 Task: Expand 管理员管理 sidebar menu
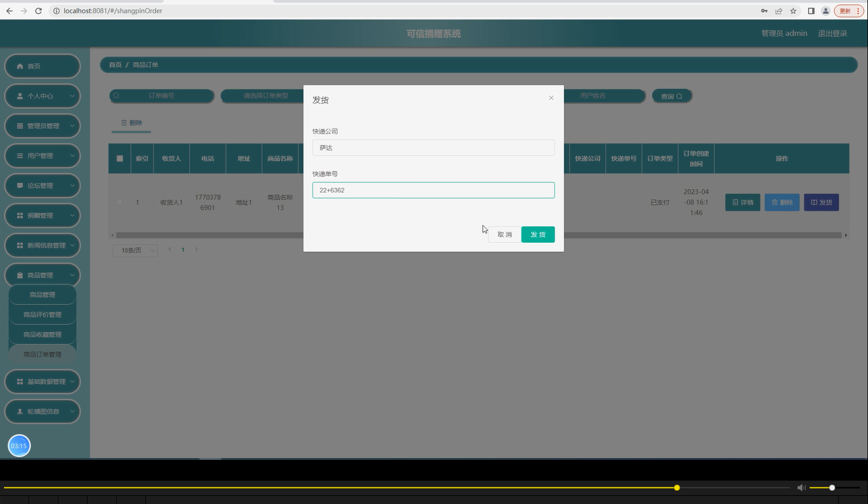[x=42, y=125]
